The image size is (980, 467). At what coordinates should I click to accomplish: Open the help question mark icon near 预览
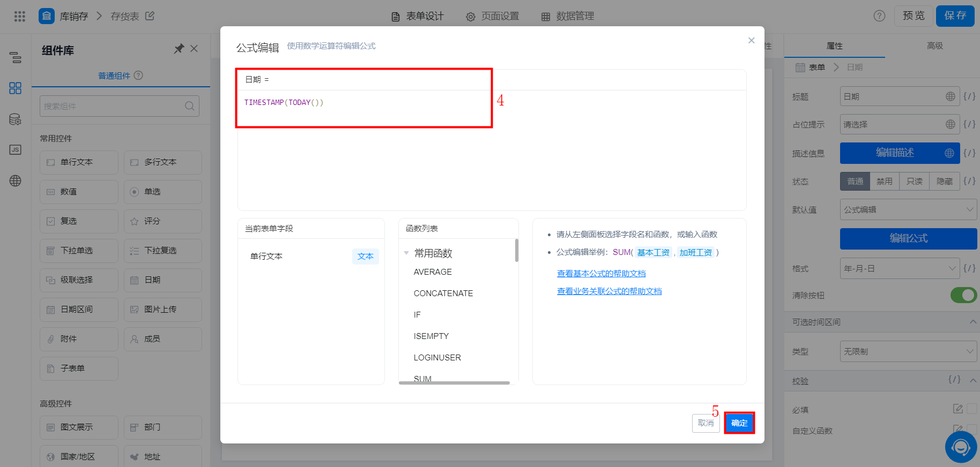[x=879, y=16]
